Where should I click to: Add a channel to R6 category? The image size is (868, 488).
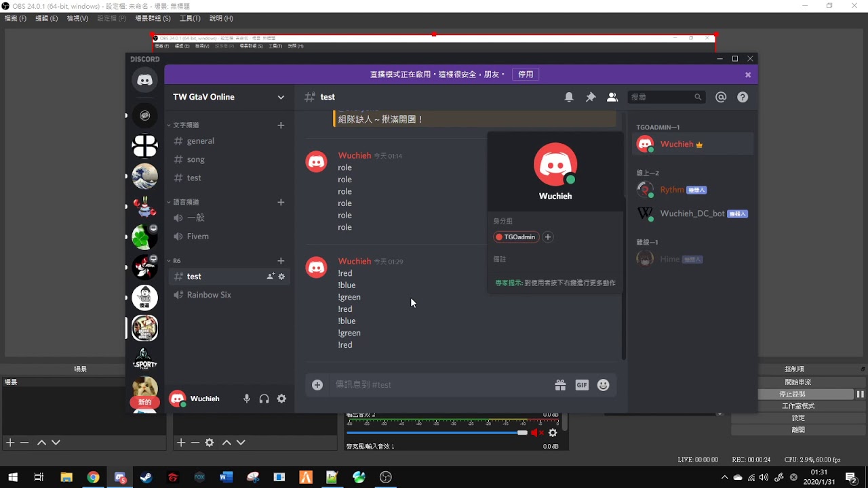pyautogui.click(x=281, y=261)
